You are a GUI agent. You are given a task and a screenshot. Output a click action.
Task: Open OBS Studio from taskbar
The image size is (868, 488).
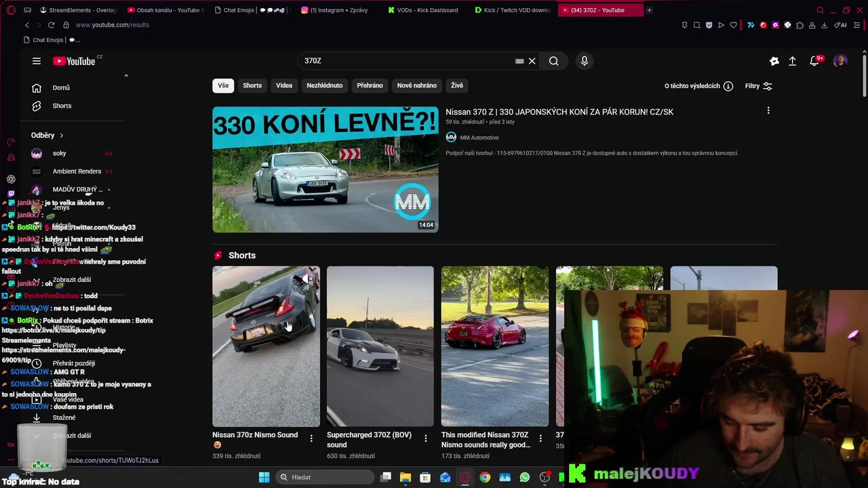coord(545,477)
